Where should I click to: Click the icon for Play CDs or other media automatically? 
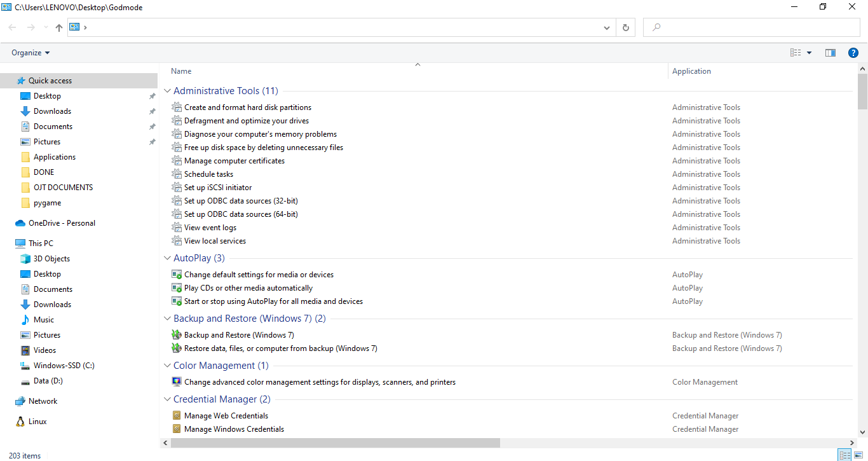(x=177, y=288)
